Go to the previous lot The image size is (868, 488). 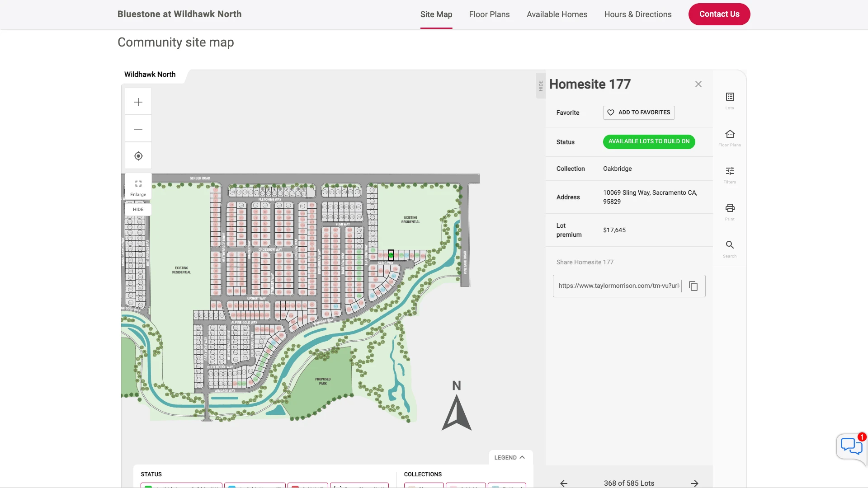[564, 483]
